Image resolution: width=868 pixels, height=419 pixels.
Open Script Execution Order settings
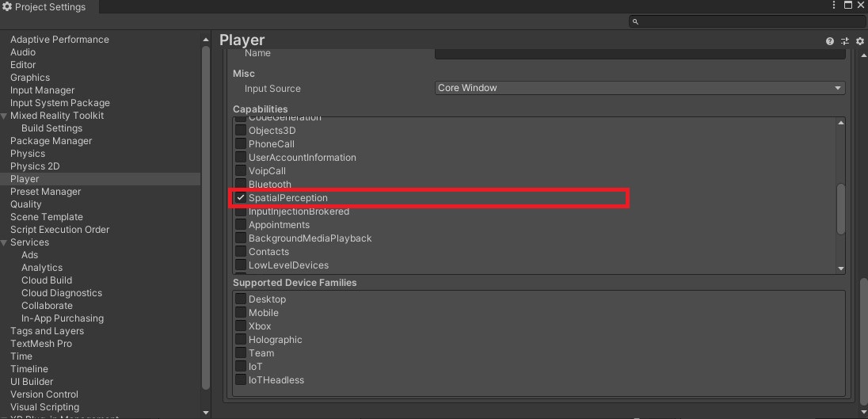[x=59, y=230]
